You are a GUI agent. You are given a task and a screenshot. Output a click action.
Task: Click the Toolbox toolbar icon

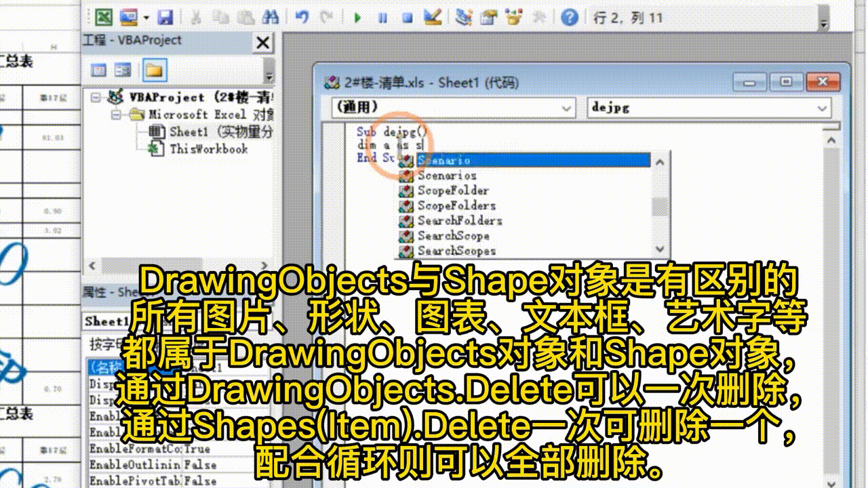pos(539,17)
